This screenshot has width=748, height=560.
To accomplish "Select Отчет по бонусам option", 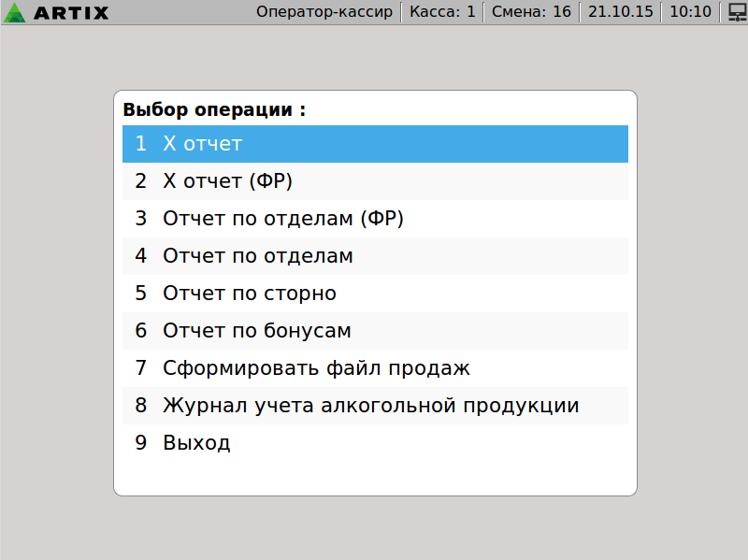I will 374,331.
